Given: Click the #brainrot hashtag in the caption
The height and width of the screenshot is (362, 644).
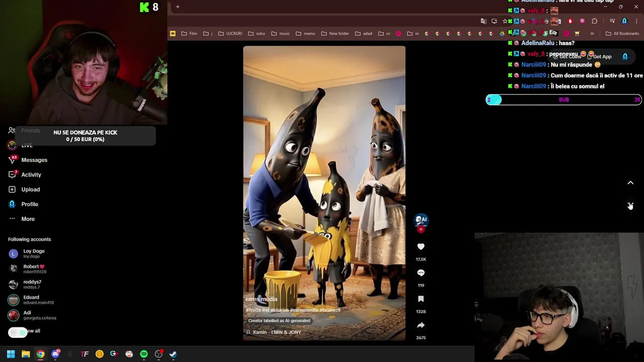Looking at the screenshot, I should click(x=330, y=310).
